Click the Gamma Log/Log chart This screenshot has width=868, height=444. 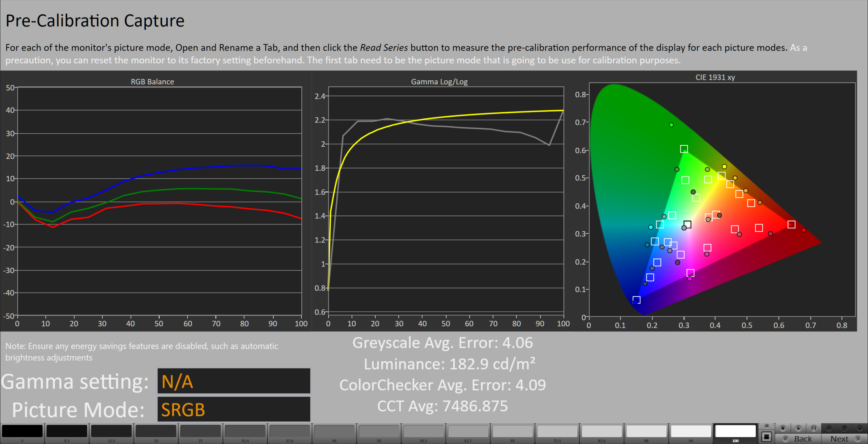(x=446, y=201)
